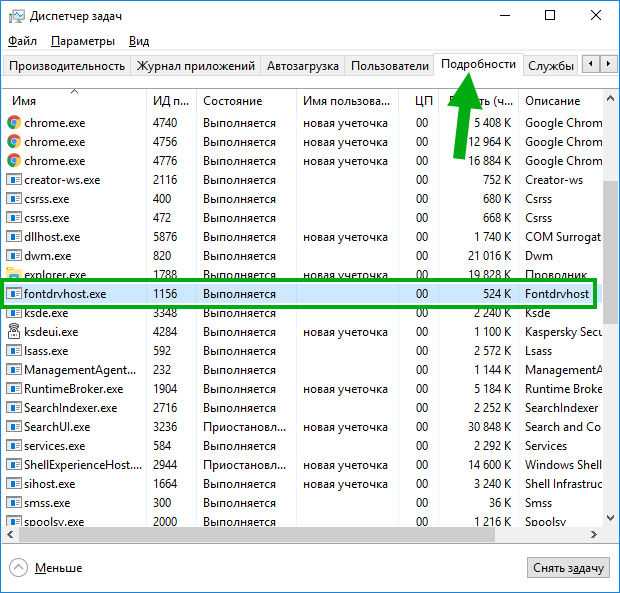Switch to Журнал приложений tab
The width and height of the screenshot is (620, 593).
coord(196,66)
